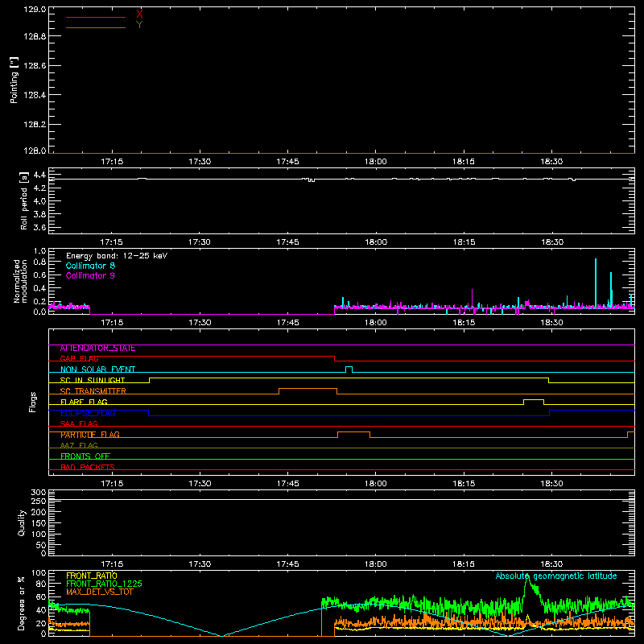Image resolution: width=644 pixels, height=644 pixels.
Task: Click the 128.4 tick label
Action: click(x=35, y=95)
